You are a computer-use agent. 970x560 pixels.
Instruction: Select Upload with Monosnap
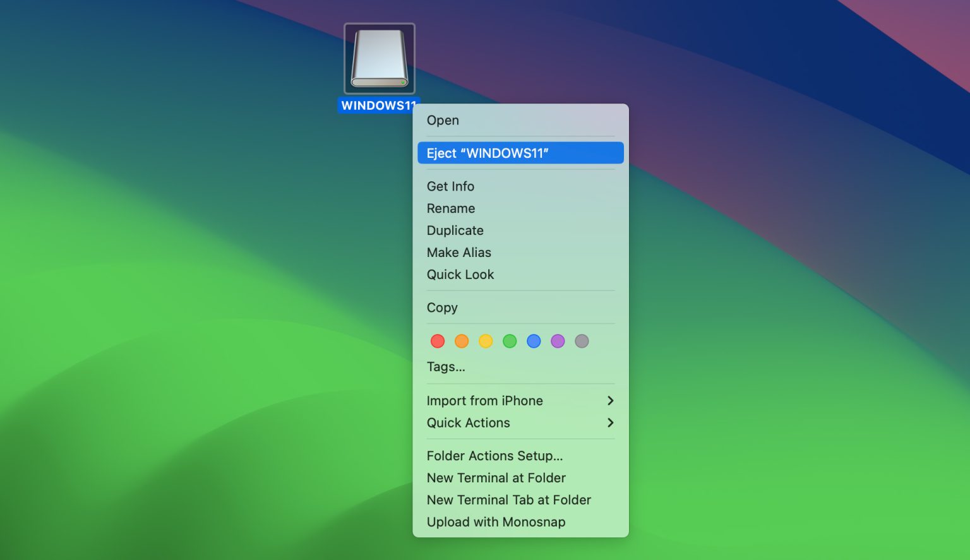click(x=496, y=521)
